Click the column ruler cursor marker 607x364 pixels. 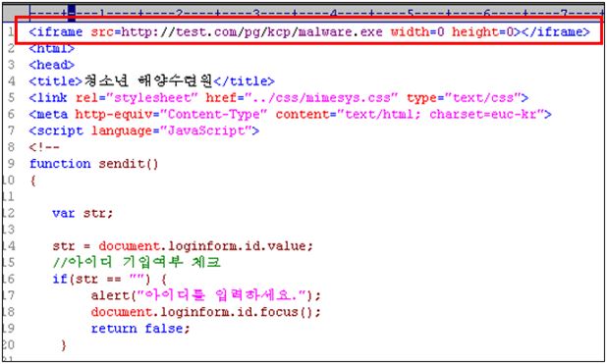coord(72,14)
